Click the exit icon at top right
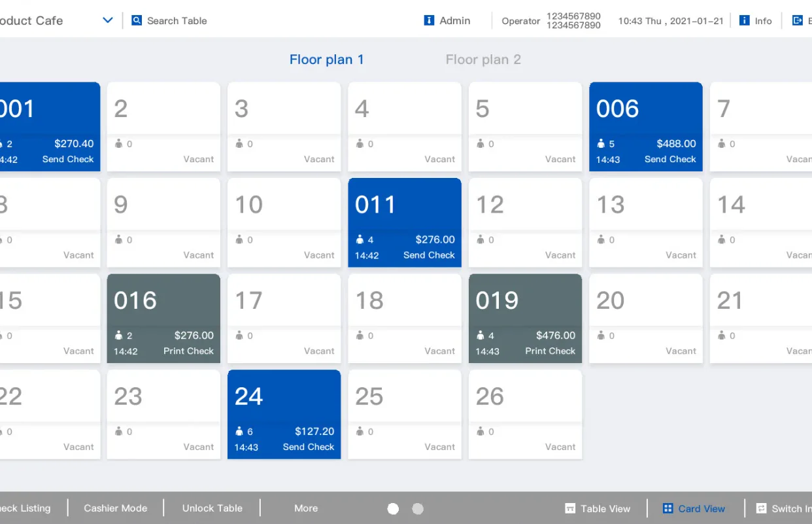 pos(797,20)
